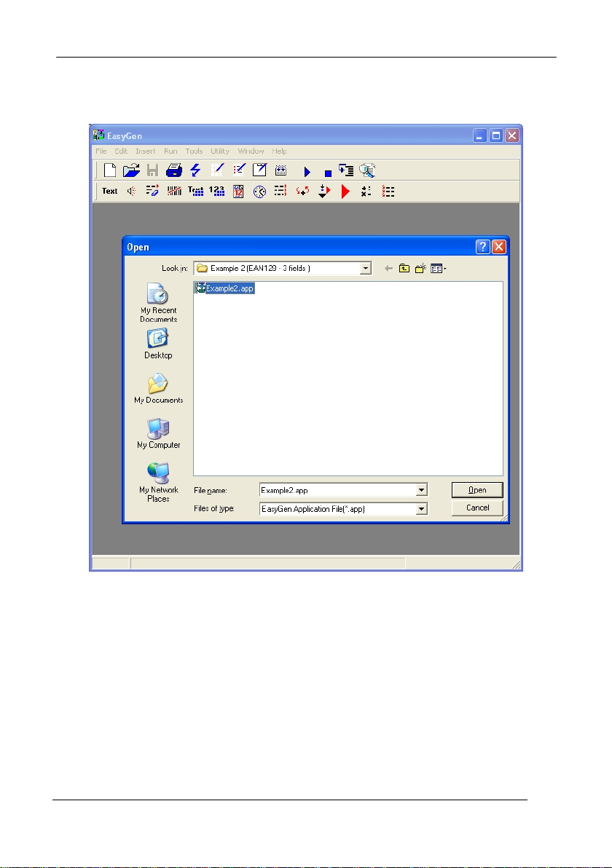Select the Text insert tool
Image resolution: width=612 pixels, height=868 pixels.
(x=110, y=191)
